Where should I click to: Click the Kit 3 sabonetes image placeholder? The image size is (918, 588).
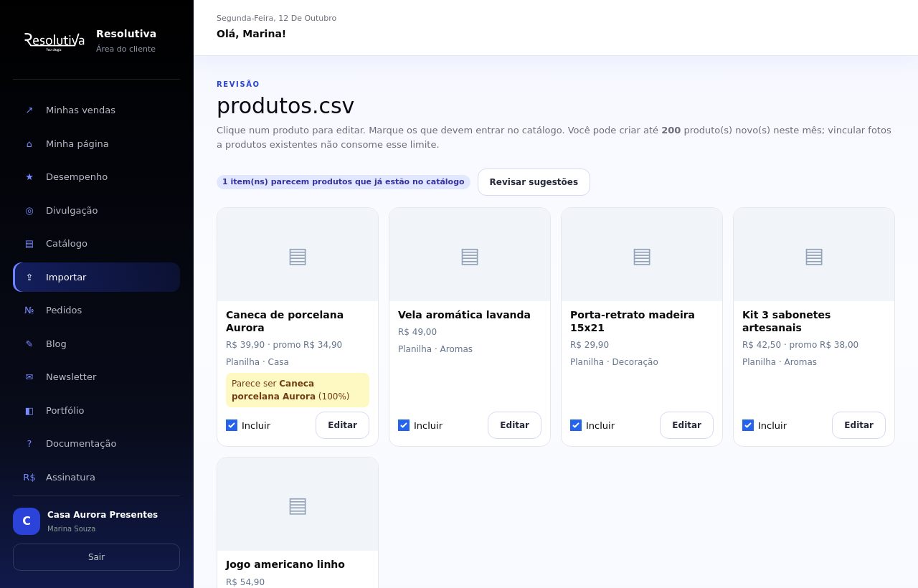click(814, 255)
